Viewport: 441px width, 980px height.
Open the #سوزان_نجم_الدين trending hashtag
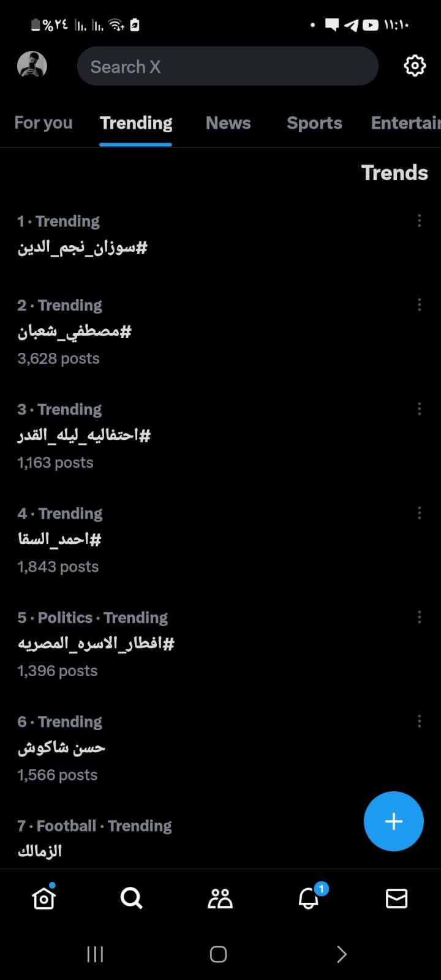tap(83, 247)
